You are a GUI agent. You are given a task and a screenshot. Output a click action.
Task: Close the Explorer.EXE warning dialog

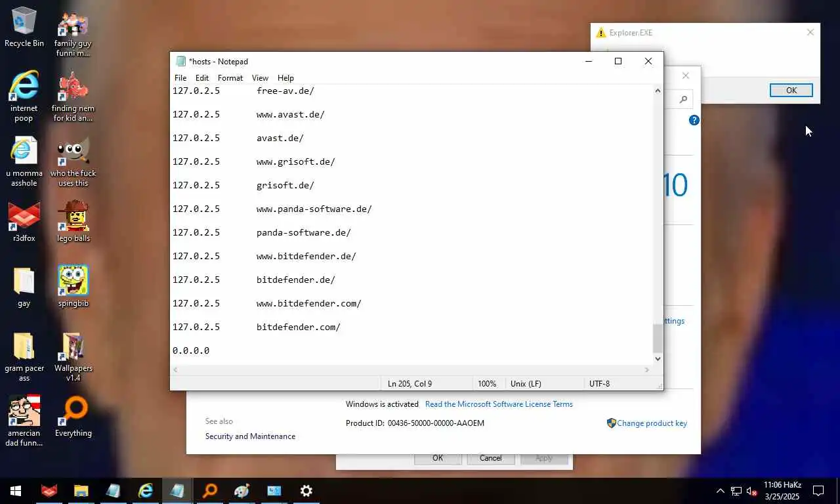pos(810,32)
